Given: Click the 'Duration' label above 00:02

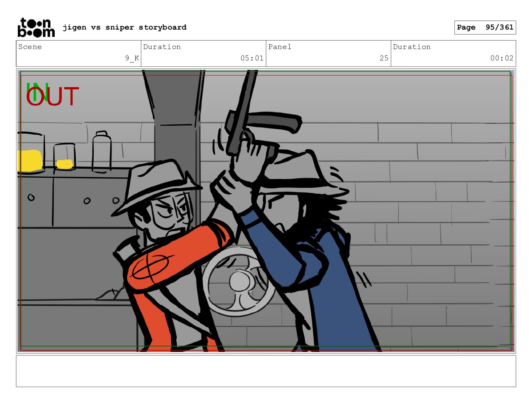Looking at the screenshot, I should tap(412, 47).
